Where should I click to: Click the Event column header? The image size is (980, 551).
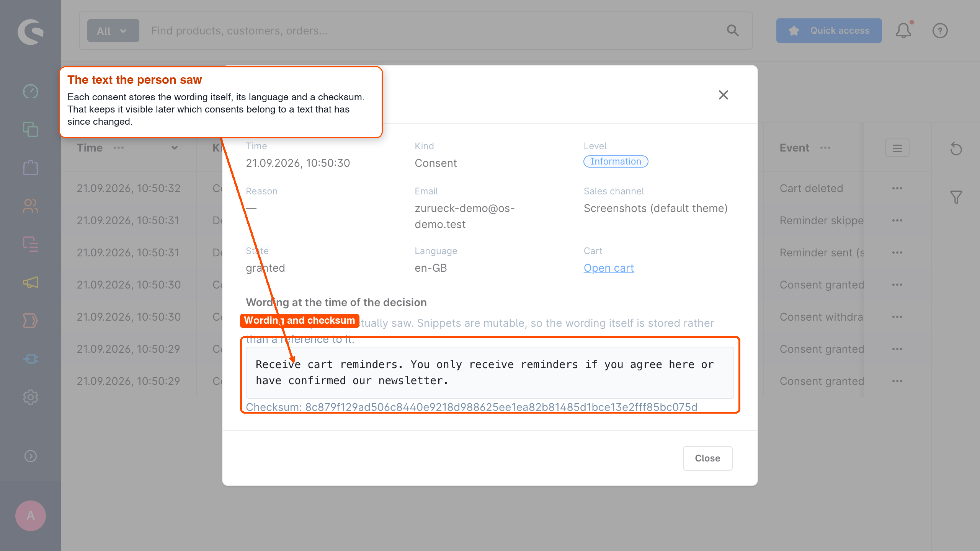794,148
